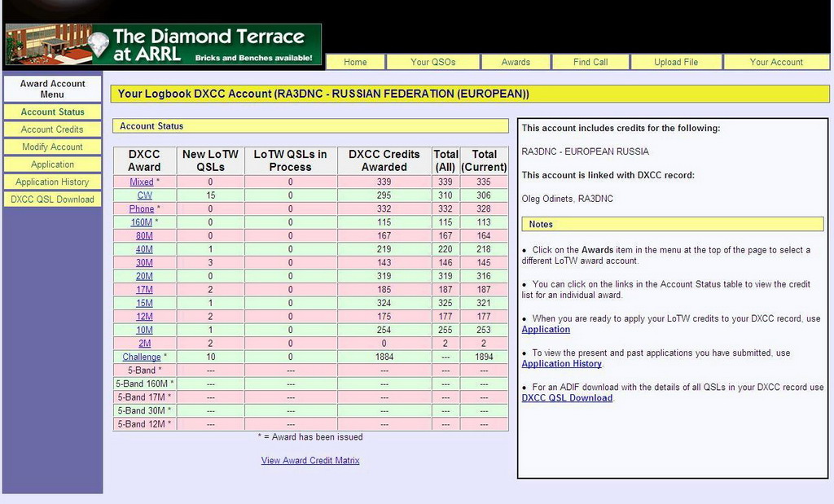
Task: Open the Phone award credit list
Action: [142, 209]
